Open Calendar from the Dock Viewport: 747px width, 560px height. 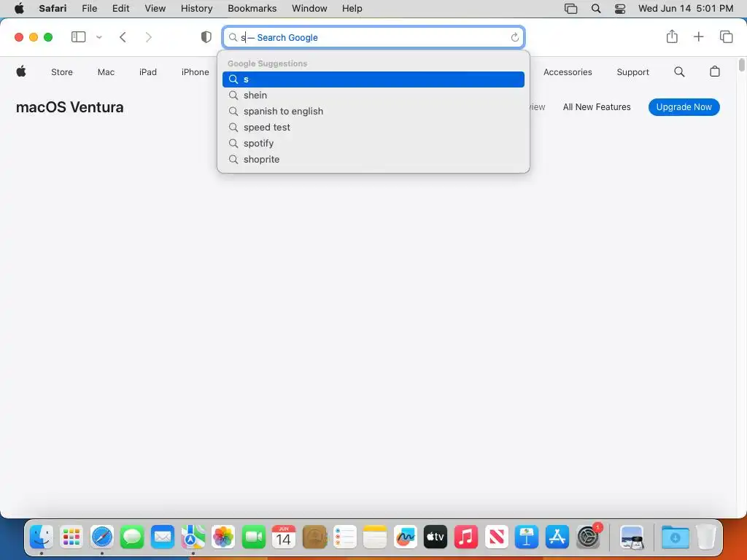point(284,537)
